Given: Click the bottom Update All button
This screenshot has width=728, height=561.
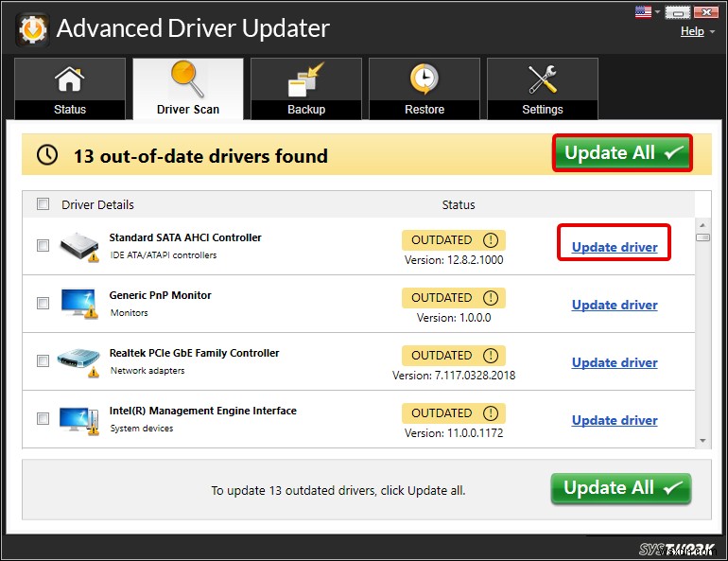Looking at the screenshot, I should coord(621,488).
